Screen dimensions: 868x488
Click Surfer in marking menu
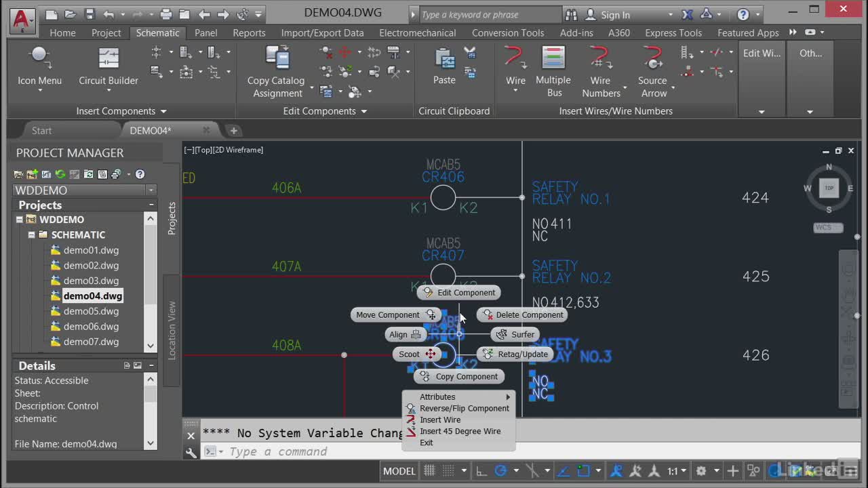(x=515, y=334)
